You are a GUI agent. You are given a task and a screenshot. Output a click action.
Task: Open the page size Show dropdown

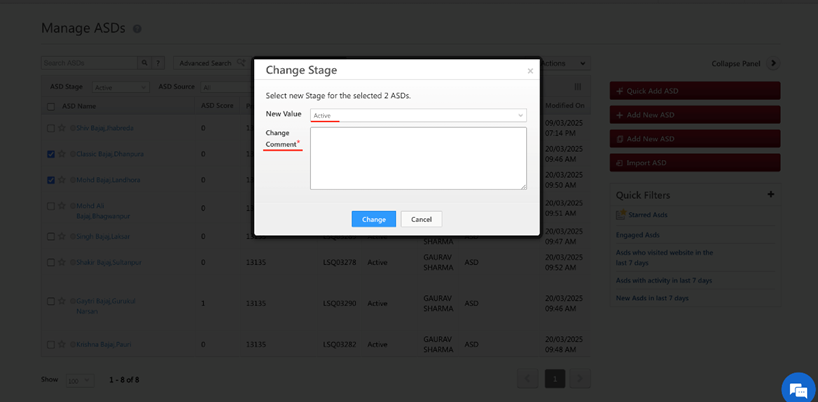(x=79, y=380)
